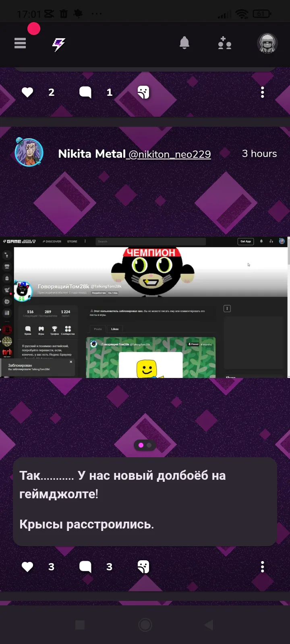
Task: Open comments on Nikita Metal's post
Action: pyautogui.click(x=85, y=567)
